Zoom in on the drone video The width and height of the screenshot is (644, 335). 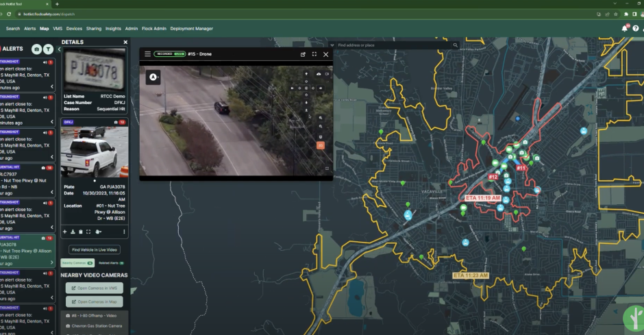pyautogui.click(x=321, y=118)
